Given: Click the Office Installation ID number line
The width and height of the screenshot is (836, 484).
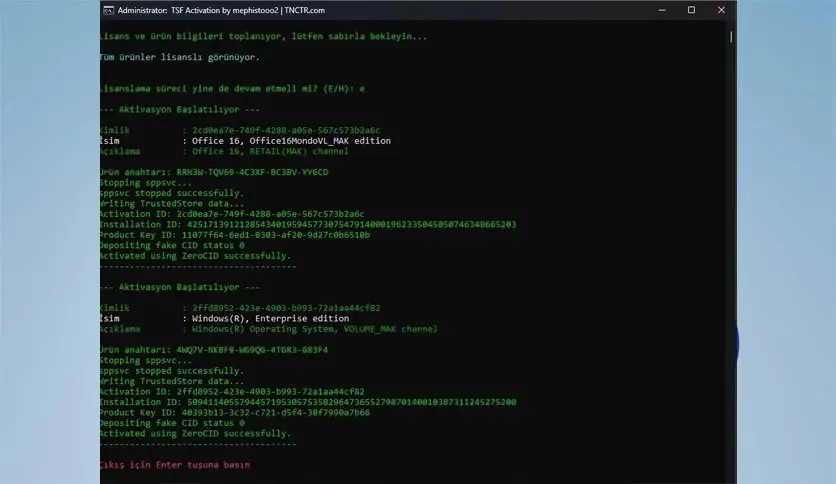Looking at the screenshot, I should [x=308, y=224].
